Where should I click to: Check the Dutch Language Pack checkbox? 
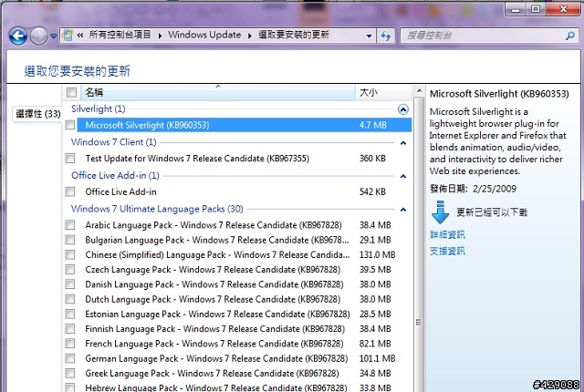pos(70,299)
